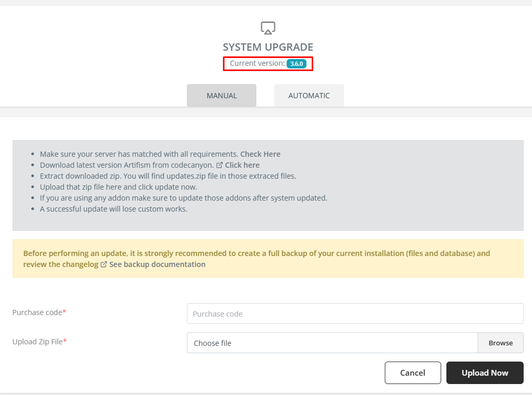This screenshot has width=532, height=395.
Task: Open the Check Here requirements link
Action: click(260, 154)
